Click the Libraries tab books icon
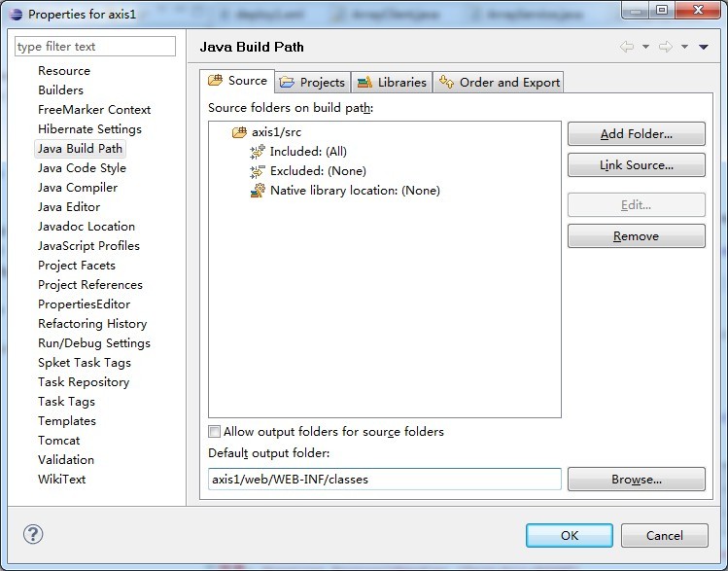Screen dimensions: 728x571 [364, 83]
